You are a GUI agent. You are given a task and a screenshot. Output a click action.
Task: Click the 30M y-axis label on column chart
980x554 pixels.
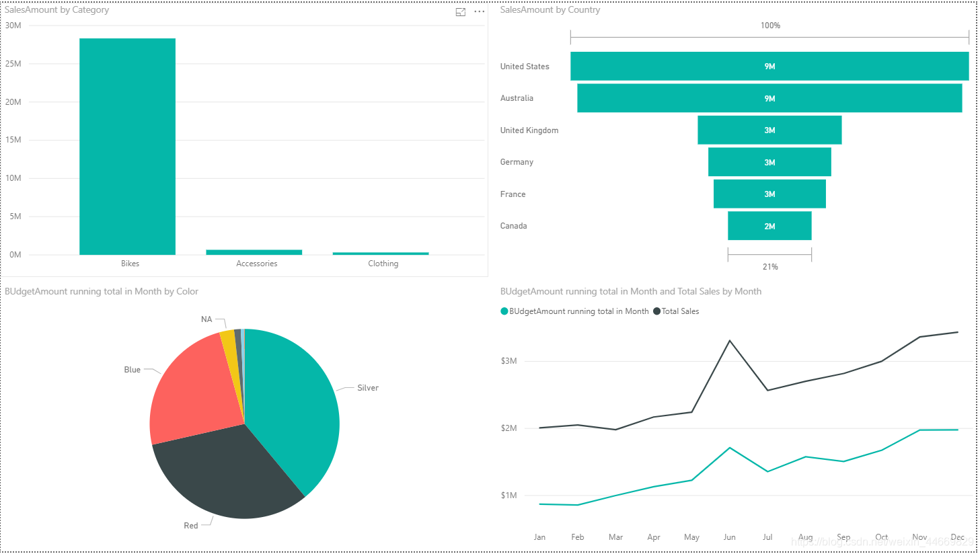[13, 26]
